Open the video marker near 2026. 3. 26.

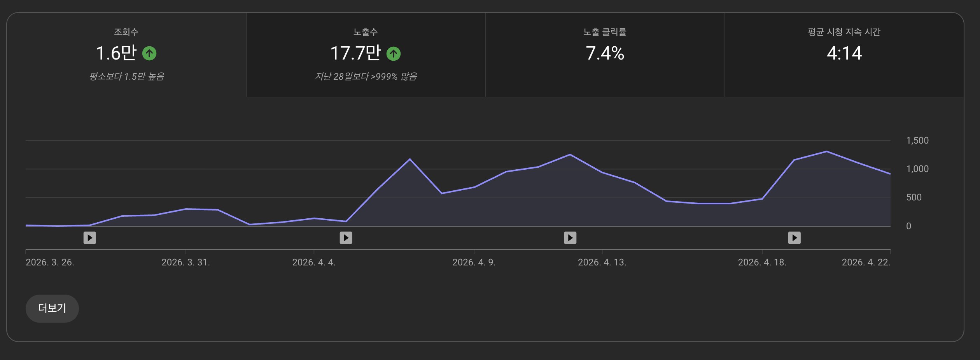pyautogui.click(x=90, y=237)
